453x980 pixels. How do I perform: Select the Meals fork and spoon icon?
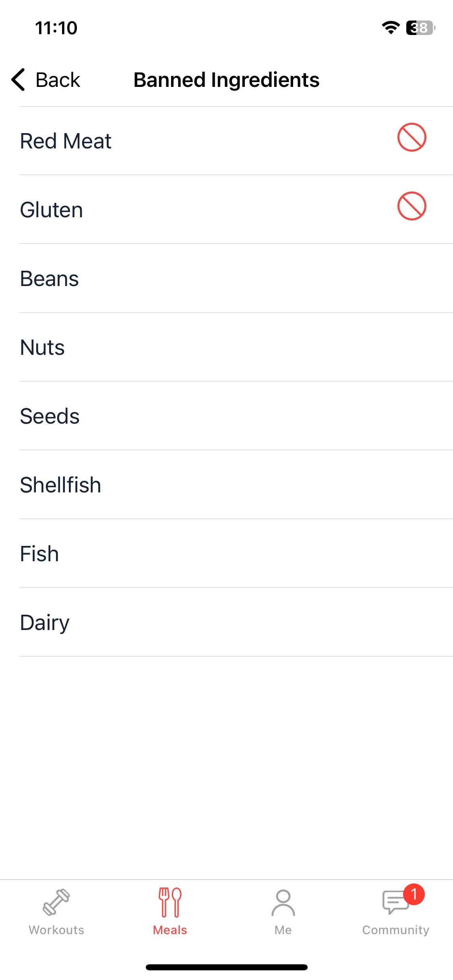170,902
